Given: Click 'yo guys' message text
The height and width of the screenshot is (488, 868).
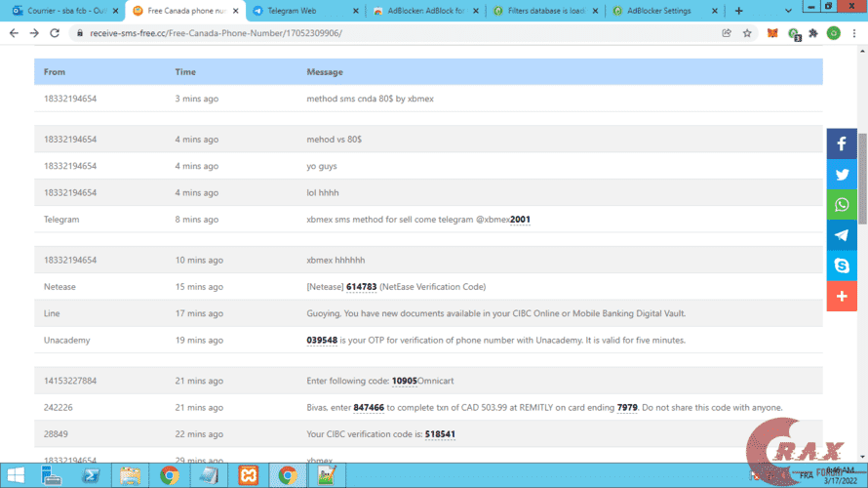Looking at the screenshot, I should coord(322,166).
